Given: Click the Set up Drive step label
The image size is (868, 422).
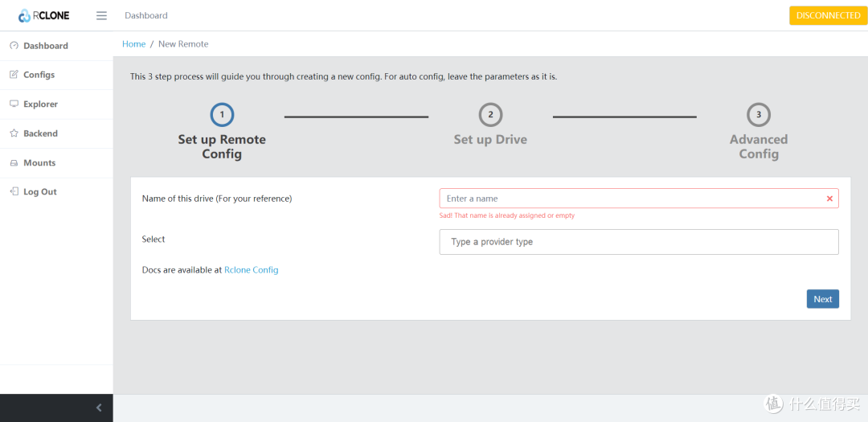Looking at the screenshot, I should point(490,140).
